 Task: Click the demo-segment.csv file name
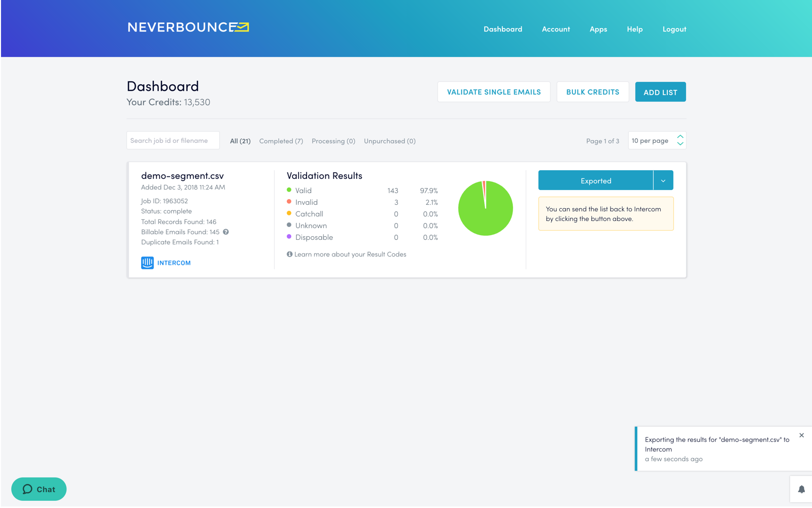point(182,176)
